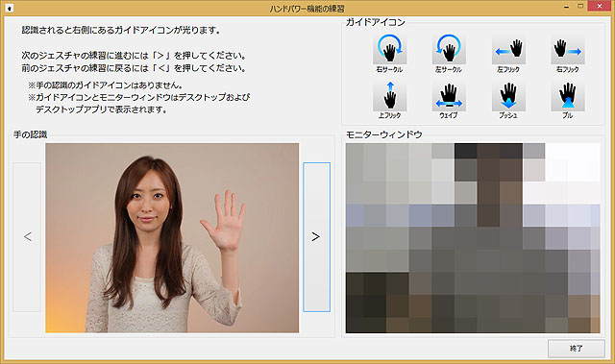
Task: Click the 右サークル right circle gesture icon
Action: pyautogui.click(x=389, y=49)
